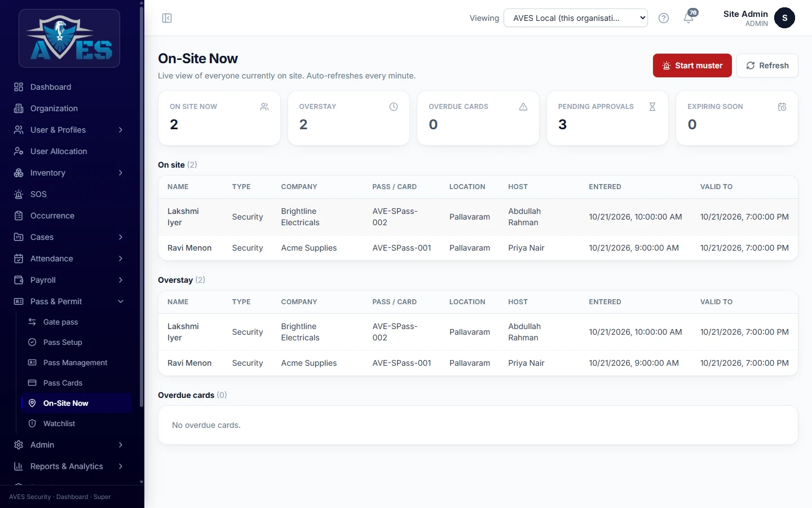Click the Pass Setup check icon

pos(32,342)
